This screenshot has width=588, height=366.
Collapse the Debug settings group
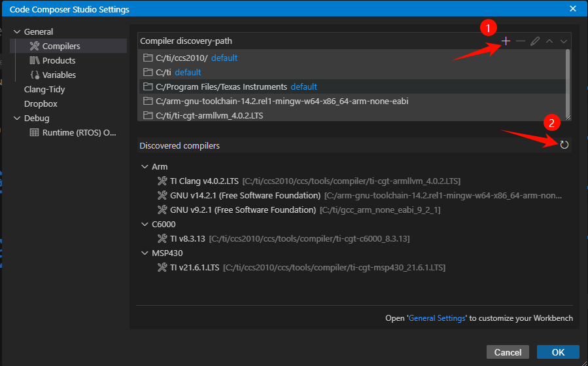click(x=16, y=118)
